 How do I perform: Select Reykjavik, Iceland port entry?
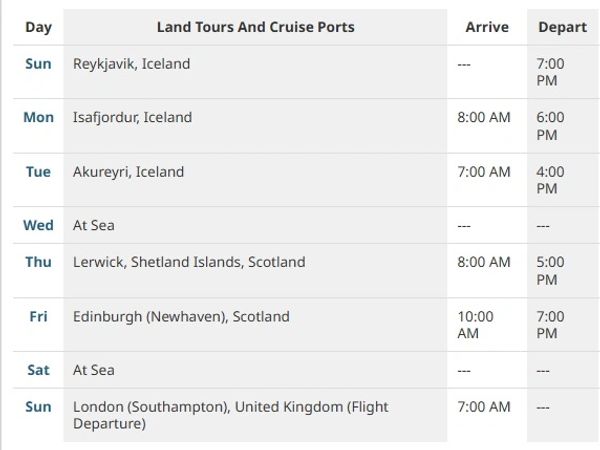131,64
